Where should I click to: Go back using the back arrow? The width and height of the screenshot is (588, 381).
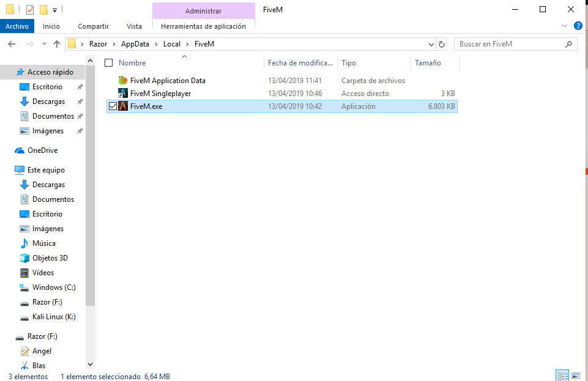[x=12, y=44]
